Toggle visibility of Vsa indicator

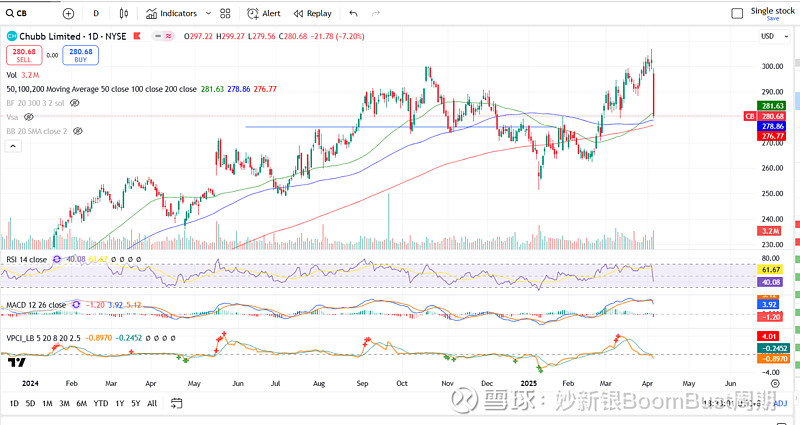pyautogui.click(x=29, y=117)
